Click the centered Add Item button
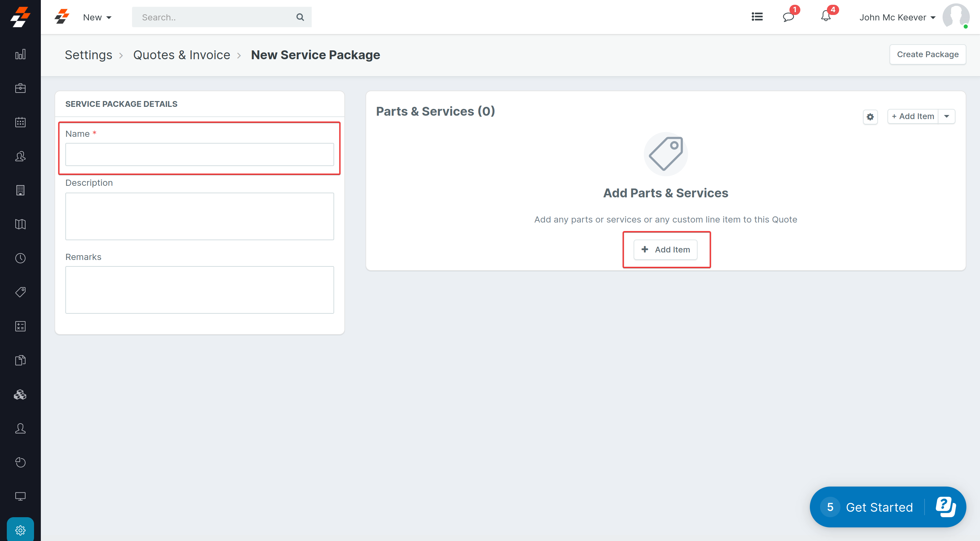 [665, 250]
